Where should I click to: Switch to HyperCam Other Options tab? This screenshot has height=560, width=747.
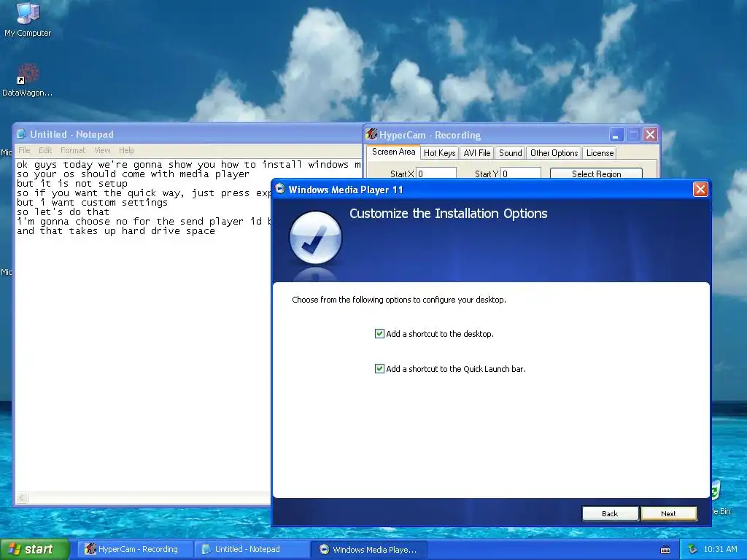point(554,153)
